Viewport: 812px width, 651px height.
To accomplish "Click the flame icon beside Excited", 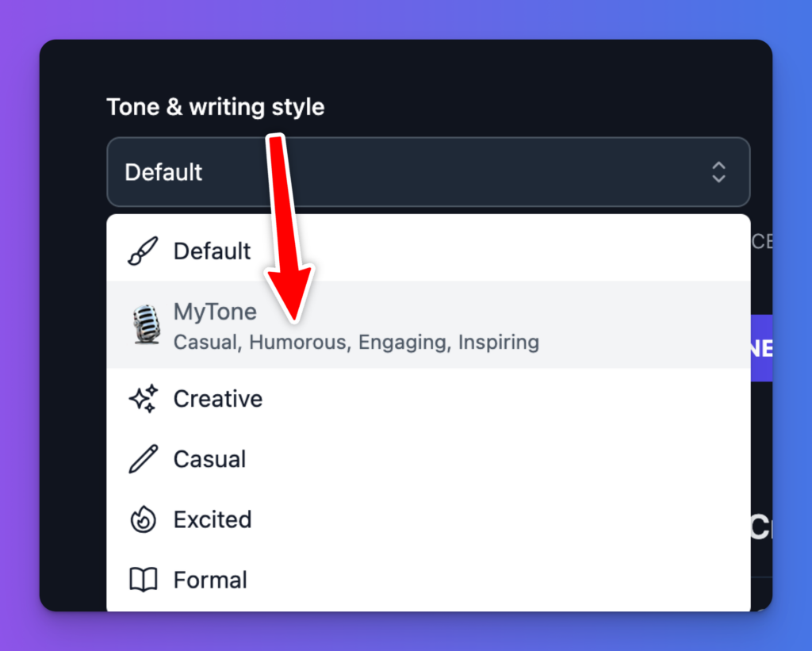I will (144, 519).
